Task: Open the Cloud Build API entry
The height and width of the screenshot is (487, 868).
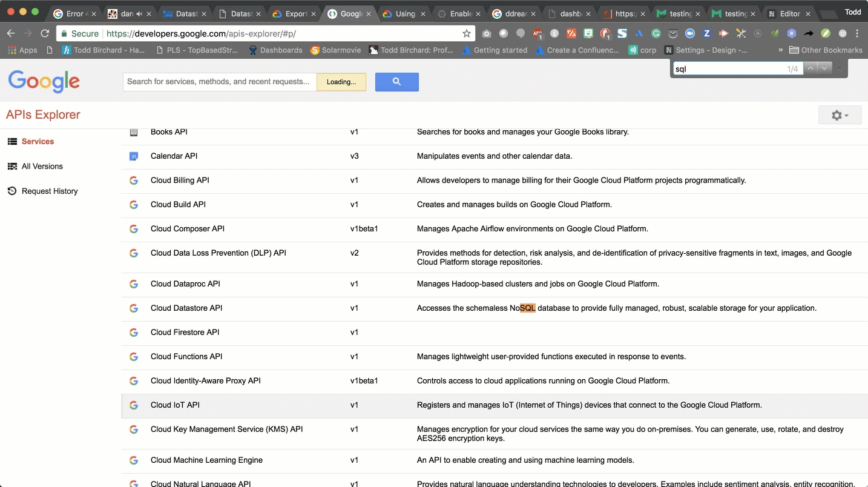Action: click(x=495, y=205)
